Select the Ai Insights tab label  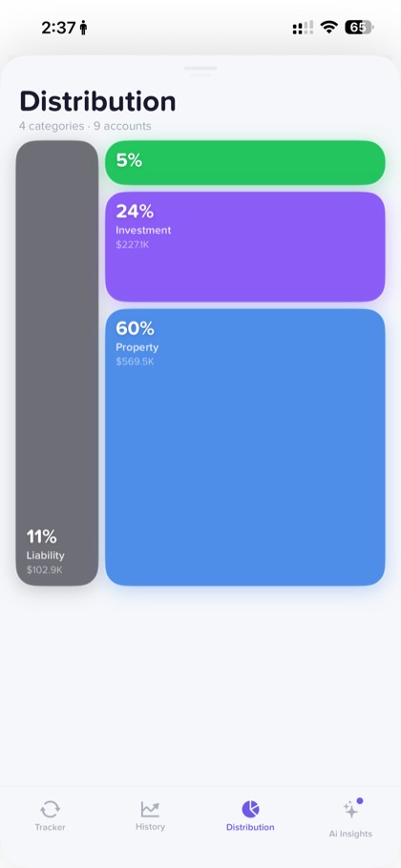point(350,834)
